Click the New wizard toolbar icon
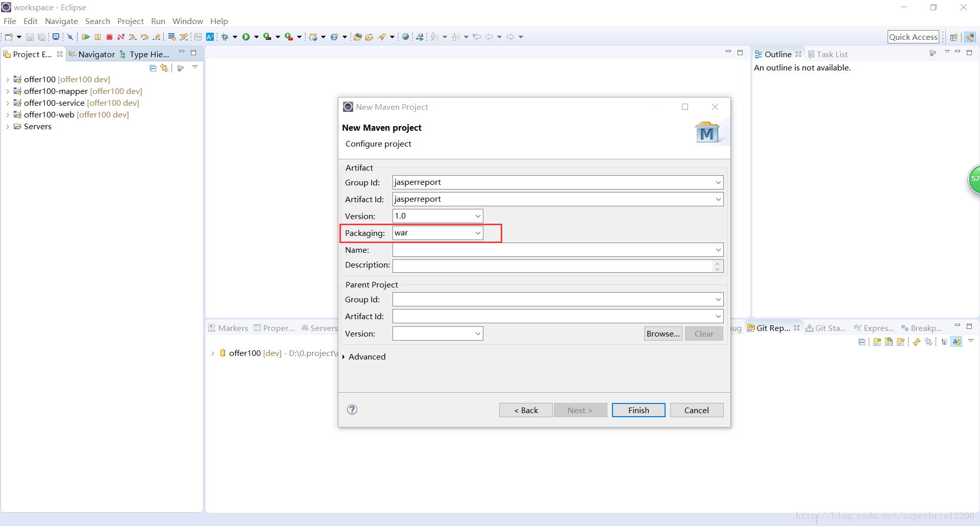980x526 pixels. pyautogui.click(x=9, y=37)
